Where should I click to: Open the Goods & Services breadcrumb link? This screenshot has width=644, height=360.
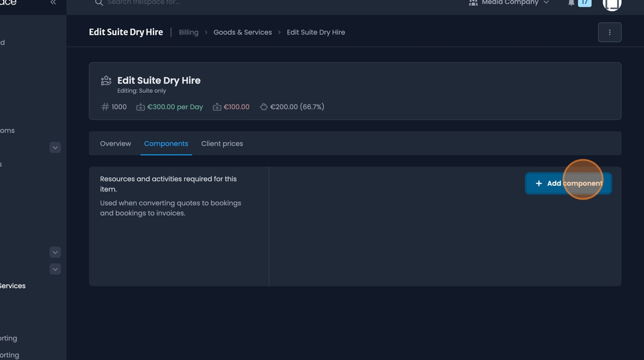click(x=242, y=32)
